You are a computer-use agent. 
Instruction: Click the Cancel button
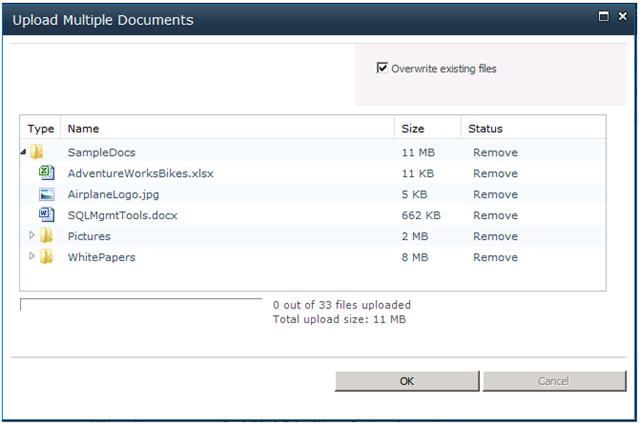coord(554,381)
